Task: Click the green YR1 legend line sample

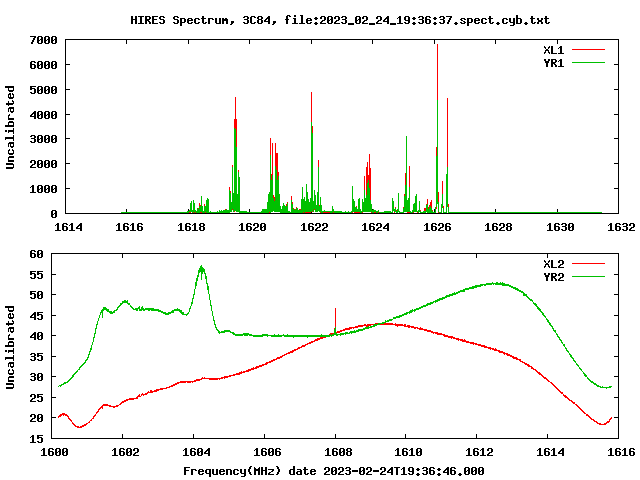Action: [x=588, y=63]
